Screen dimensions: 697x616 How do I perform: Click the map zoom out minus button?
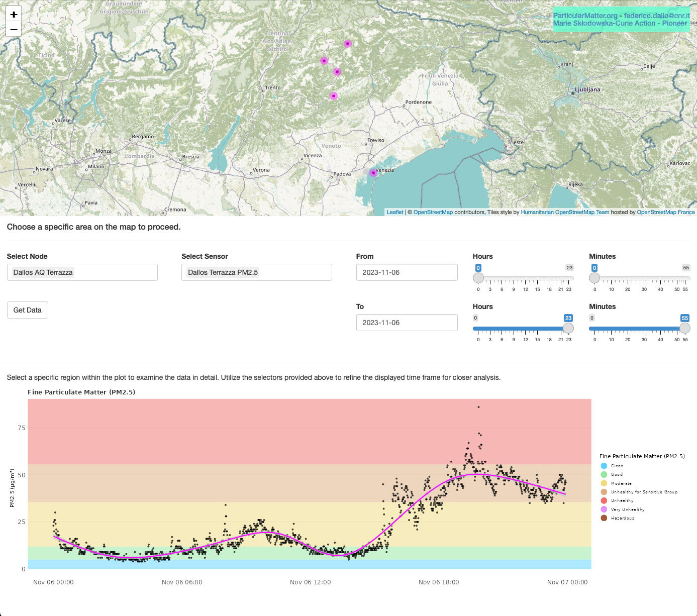[14, 29]
